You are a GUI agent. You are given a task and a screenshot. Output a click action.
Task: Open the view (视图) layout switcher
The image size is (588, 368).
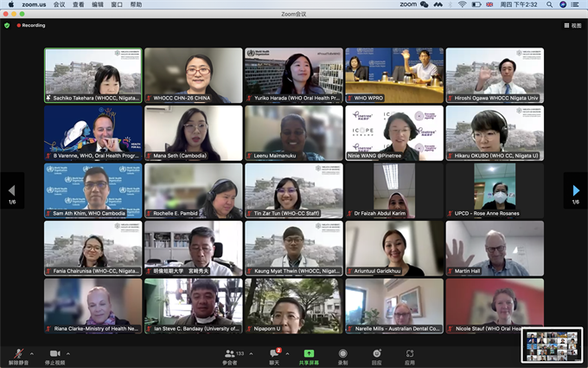point(572,25)
